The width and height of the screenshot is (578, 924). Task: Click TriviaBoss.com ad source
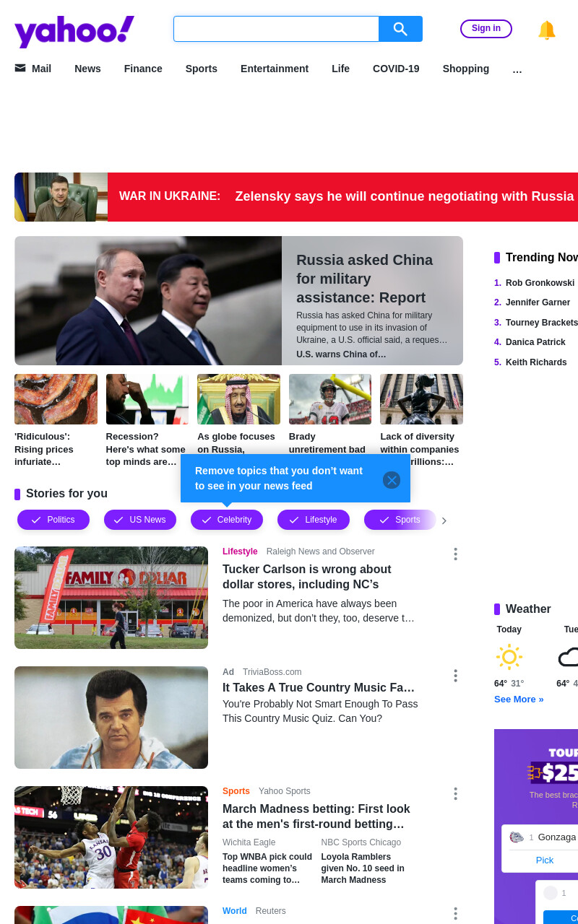(272, 672)
